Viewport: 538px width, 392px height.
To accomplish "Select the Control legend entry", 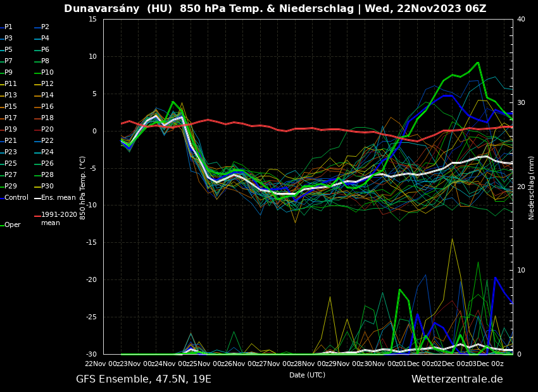I will coord(16,198).
